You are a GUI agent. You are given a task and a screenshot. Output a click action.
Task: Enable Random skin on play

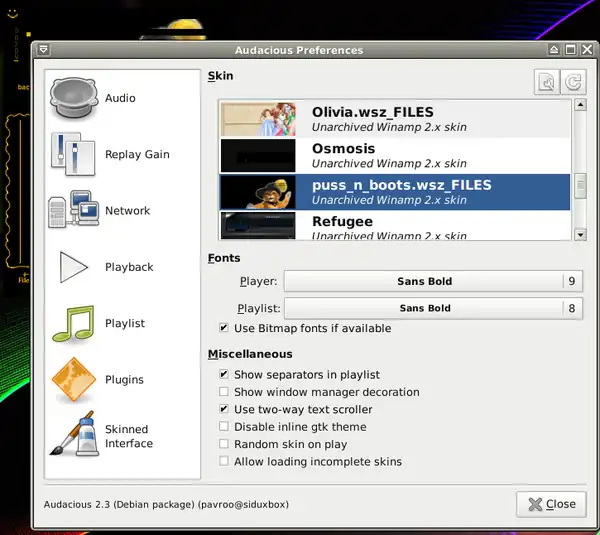click(224, 444)
